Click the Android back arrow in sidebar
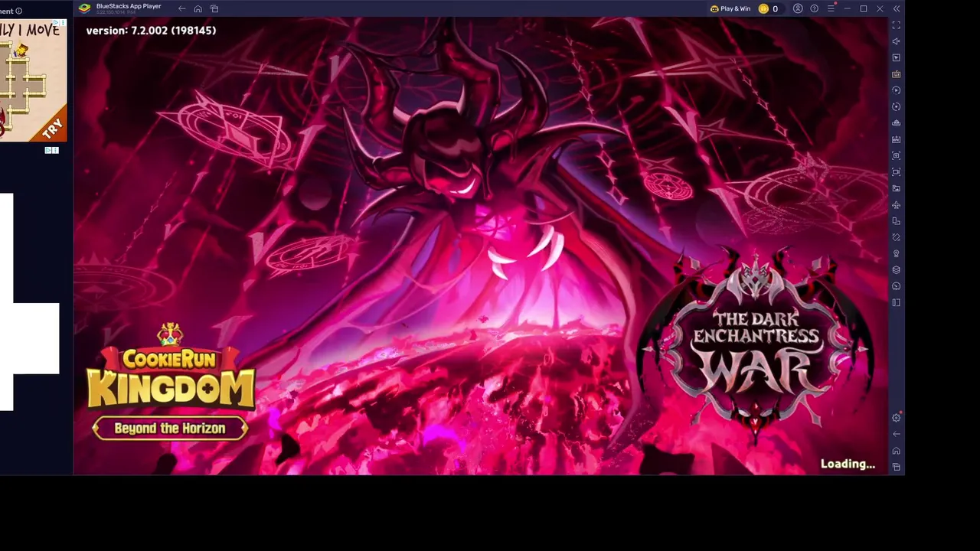 [x=897, y=434]
